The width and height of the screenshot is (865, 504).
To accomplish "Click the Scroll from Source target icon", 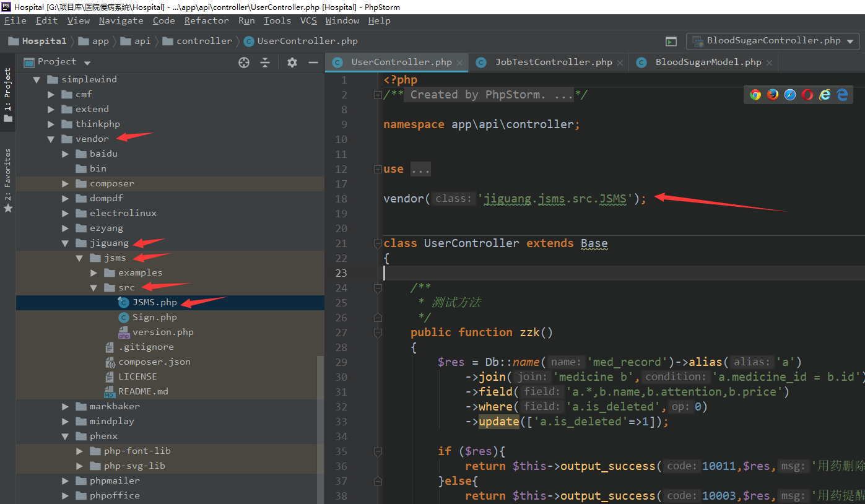I will click(244, 62).
